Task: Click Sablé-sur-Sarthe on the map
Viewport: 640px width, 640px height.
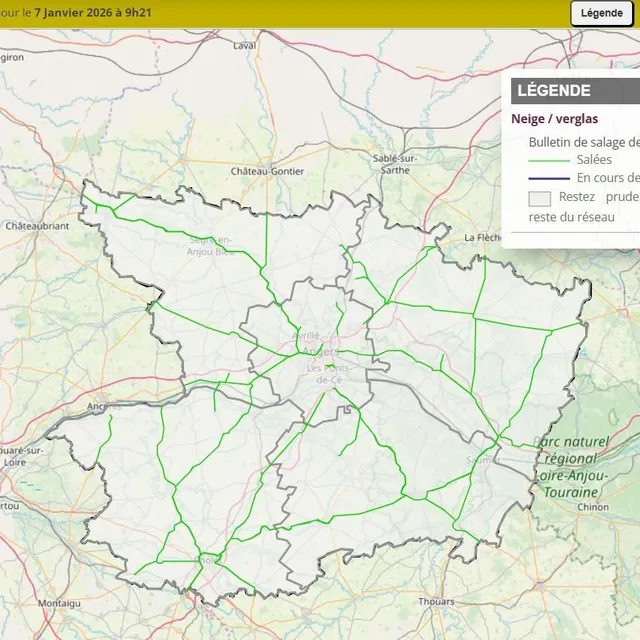Action: (x=394, y=164)
